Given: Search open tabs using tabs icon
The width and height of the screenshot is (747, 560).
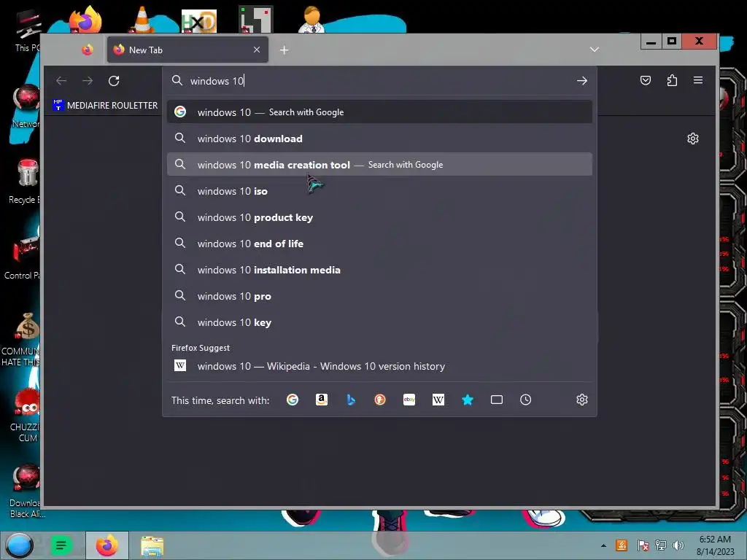Looking at the screenshot, I should [x=496, y=400].
